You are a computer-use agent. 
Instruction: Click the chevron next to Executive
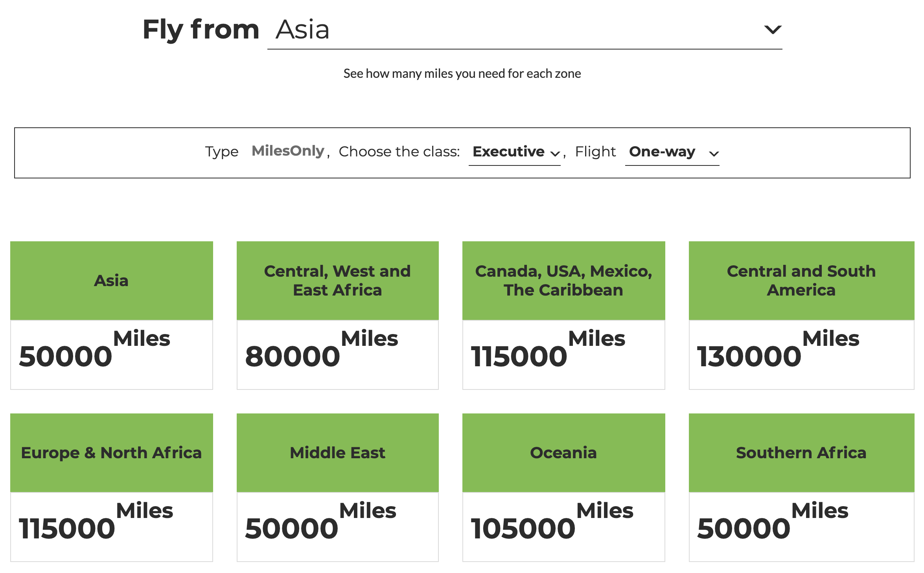(555, 154)
